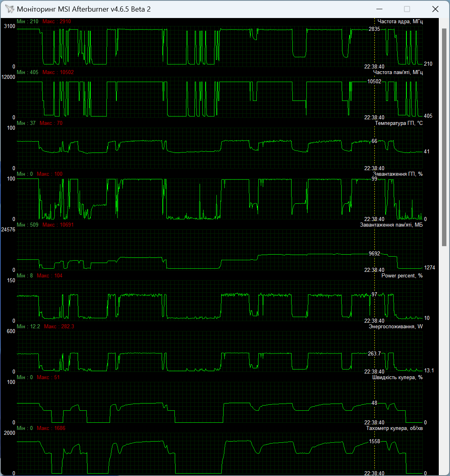This screenshot has height=476, width=450.
Task: Click the 99 marker value on GPU load graph
Action: tap(374, 179)
